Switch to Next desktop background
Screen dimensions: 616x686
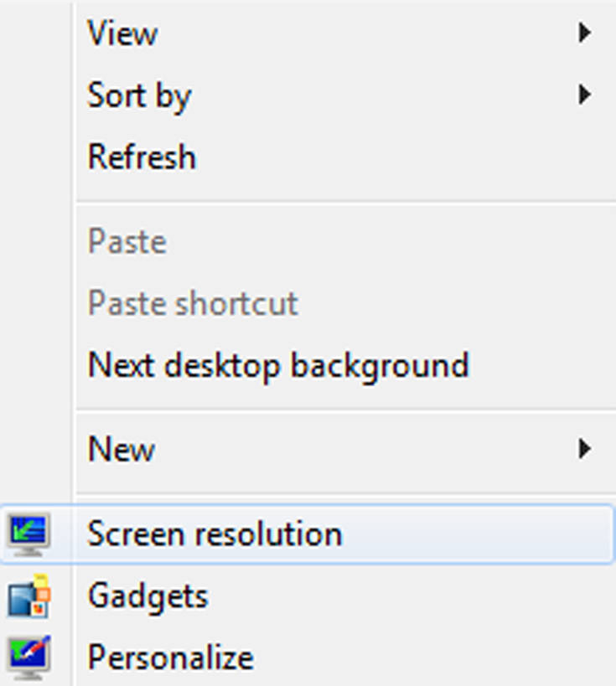pos(308,364)
